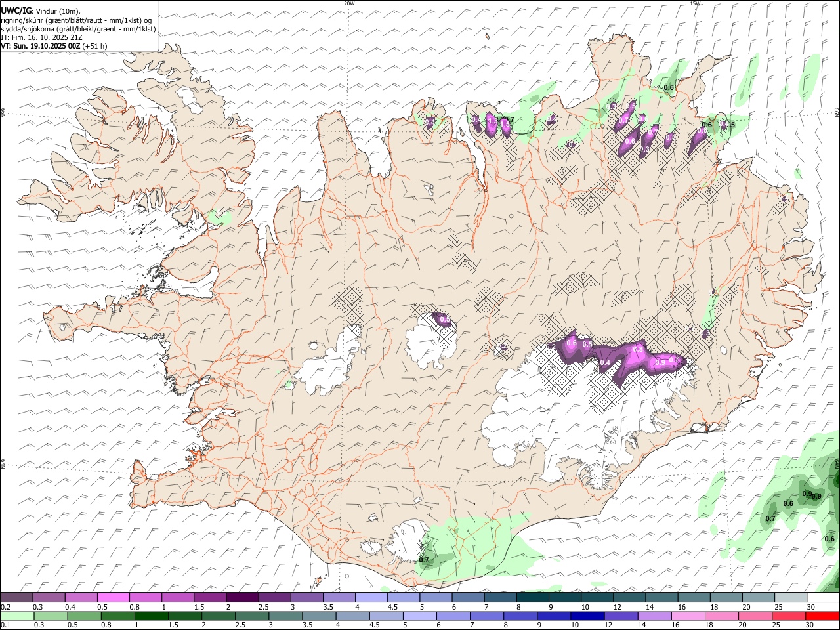Pick the bright pink snow swatch between 0.5 and 0.8
The image size is (840, 630).
click(114, 598)
